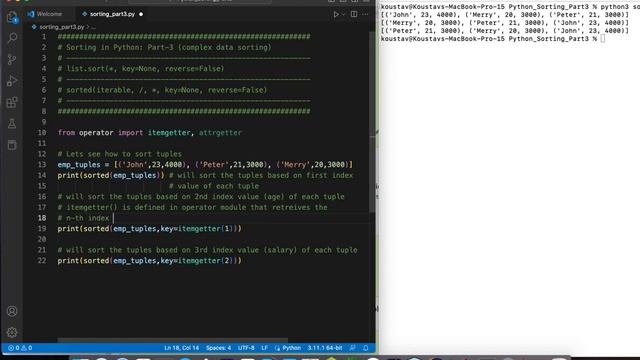Run the Python file with play button
Screen dimensions: 640x360
tap(336, 14)
